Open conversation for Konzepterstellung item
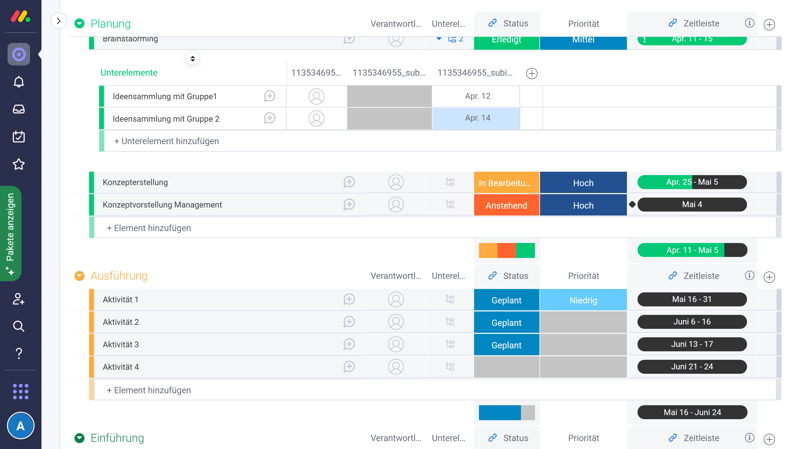Screen dimensions: 800x449 349,183
